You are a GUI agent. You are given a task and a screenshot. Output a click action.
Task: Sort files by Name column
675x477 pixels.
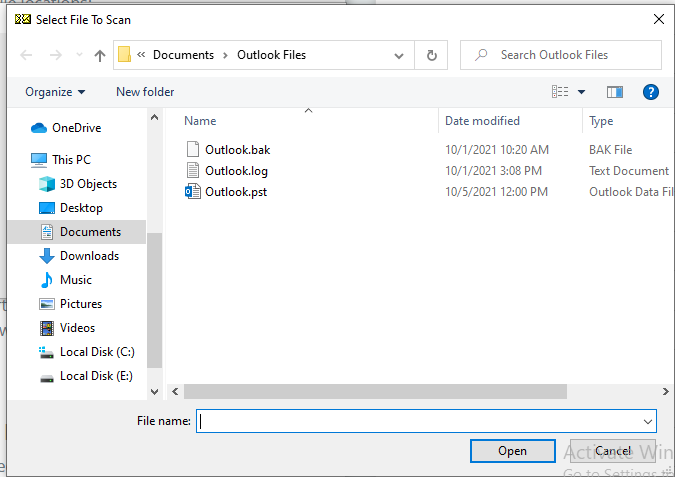coord(200,121)
